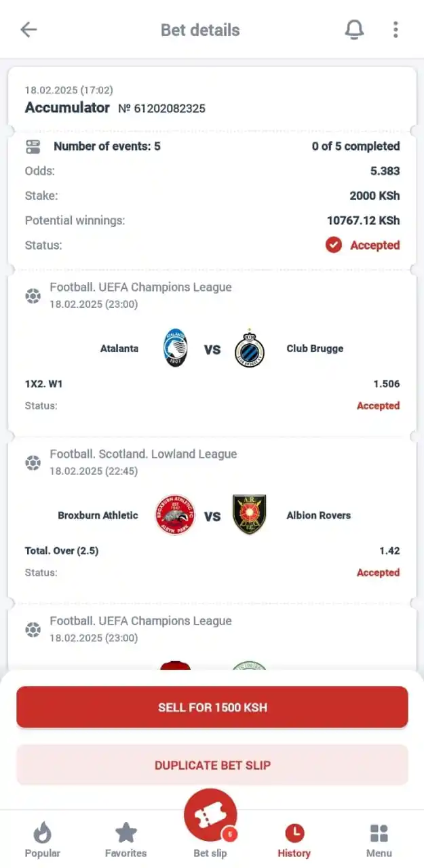Open the three-dot overflow menu

(396, 30)
